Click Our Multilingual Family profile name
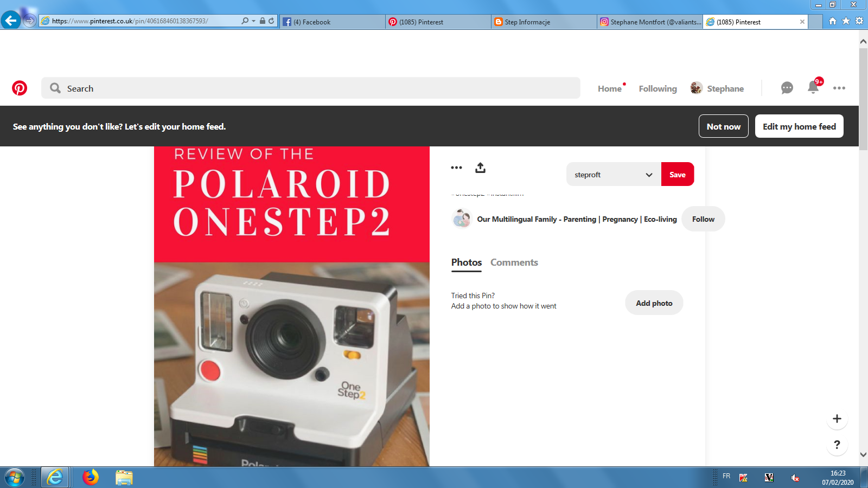The height and width of the screenshot is (488, 868). (x=577, y=219)
